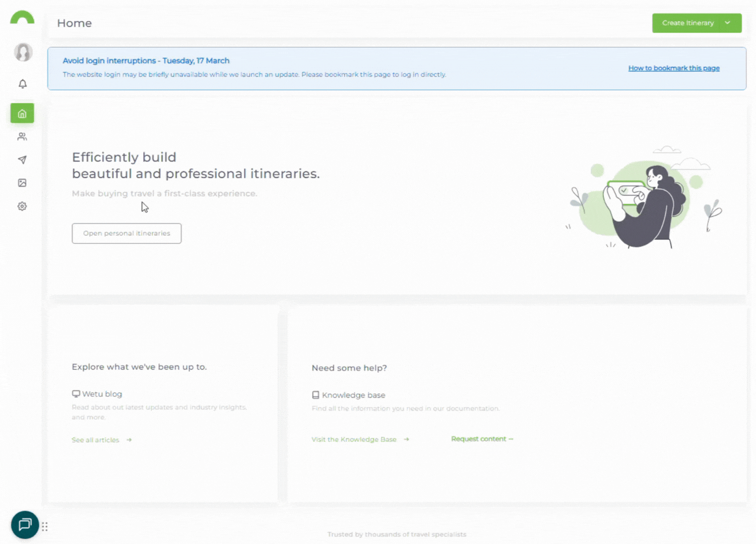The image size is (756, 544).
Task: Open the notifications bell
Action: point(23,84)
